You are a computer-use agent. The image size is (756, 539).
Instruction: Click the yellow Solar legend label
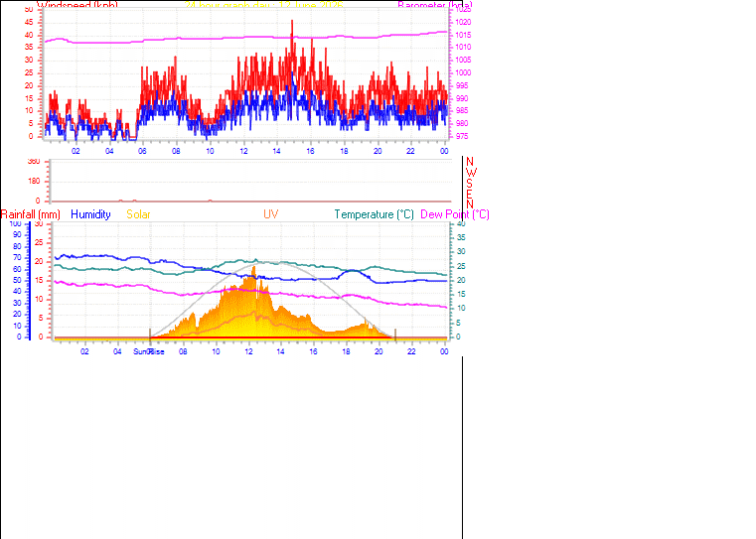(138, 214)
